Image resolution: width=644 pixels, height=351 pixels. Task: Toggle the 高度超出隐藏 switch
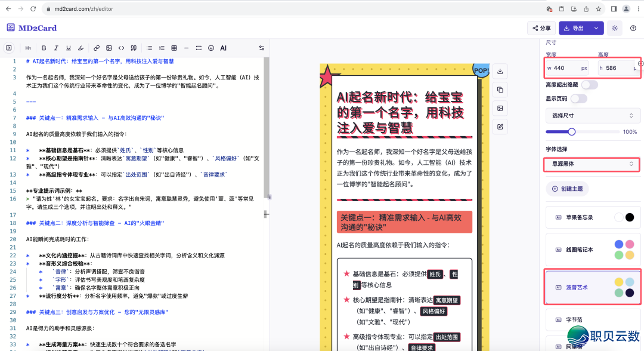(589, 85)
